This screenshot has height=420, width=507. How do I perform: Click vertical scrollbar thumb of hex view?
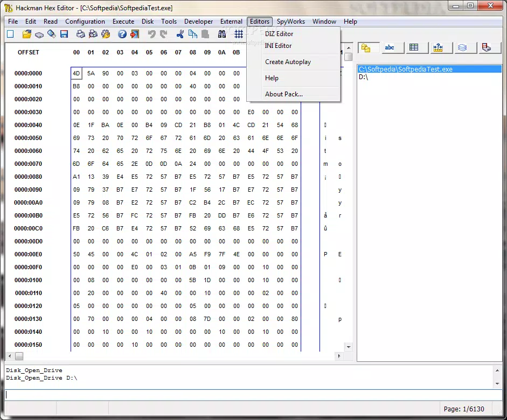[x=349, y=57]
